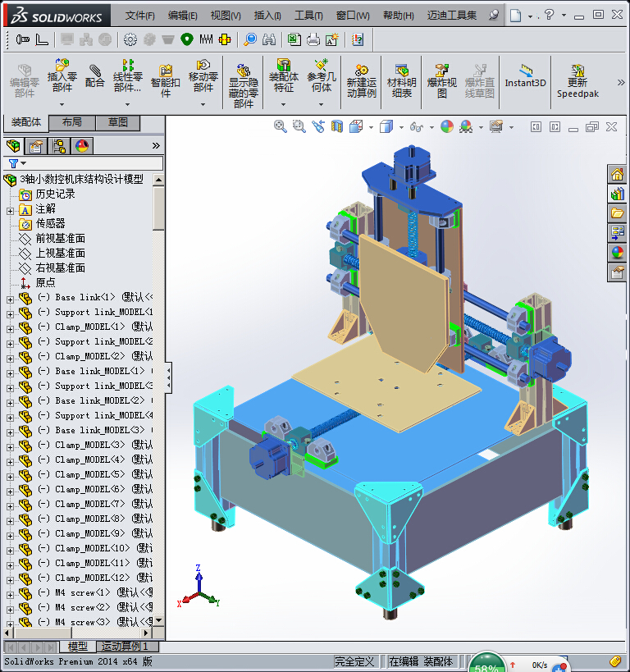Click the new document icon in title bar
This screenshot has width=630, height=672.
516,16
